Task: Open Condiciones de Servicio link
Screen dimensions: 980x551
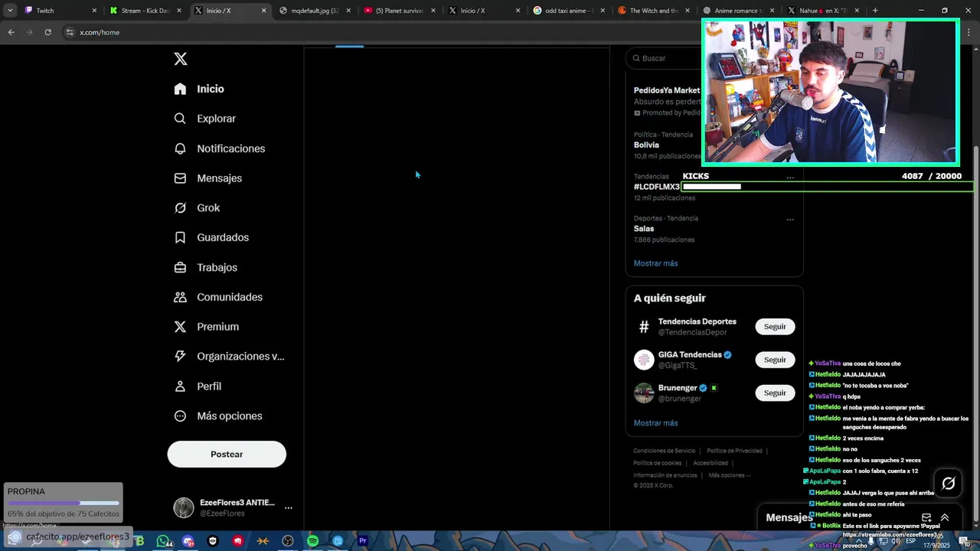Action: (664, 451)
